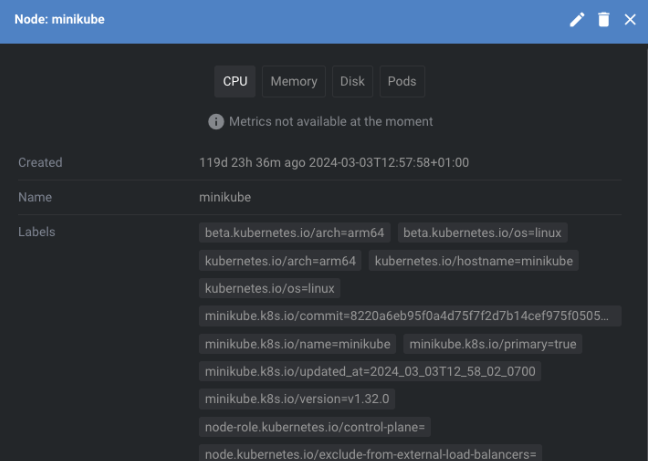The height and width of the screenshot is (461, 648).
Task: Click the 'Node: minikube' panel title
Action: coord(60,19)
